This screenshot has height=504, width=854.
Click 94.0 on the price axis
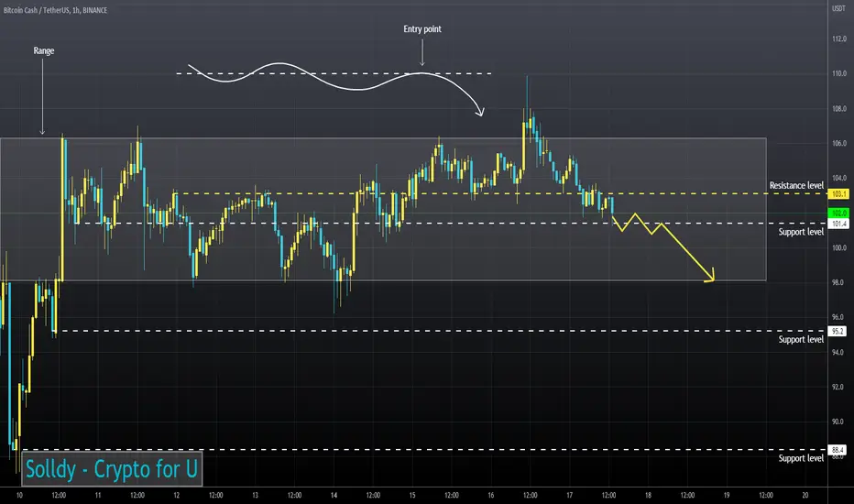tap(838, 352)
